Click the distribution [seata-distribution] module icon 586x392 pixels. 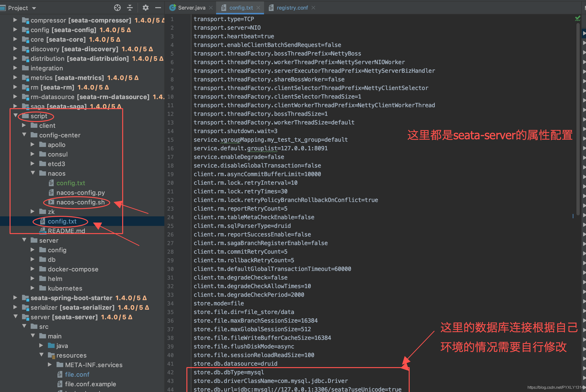pyautogui.click(x=25, y=58)
